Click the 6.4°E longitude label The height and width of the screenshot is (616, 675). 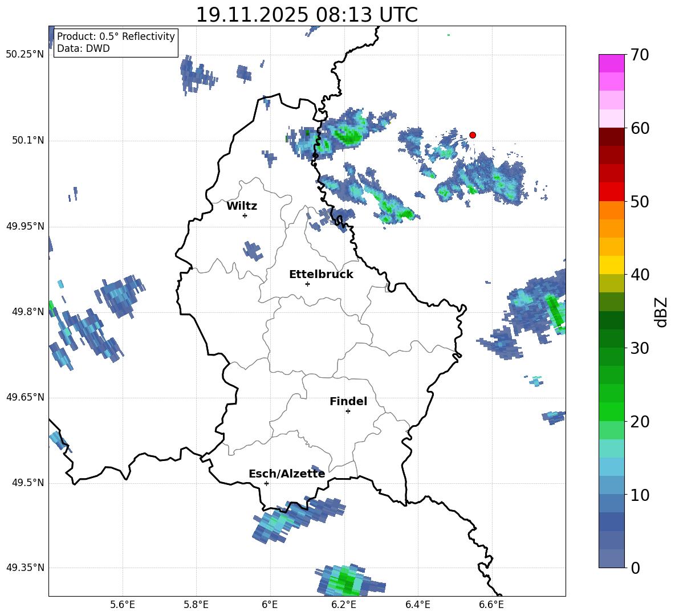[x=417, y=605]
